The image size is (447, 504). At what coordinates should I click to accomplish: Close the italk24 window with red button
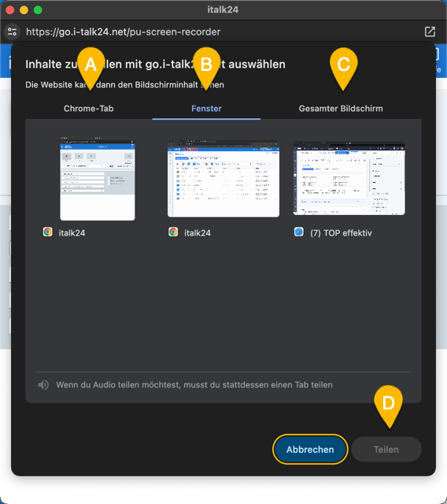tap(10, 10)
